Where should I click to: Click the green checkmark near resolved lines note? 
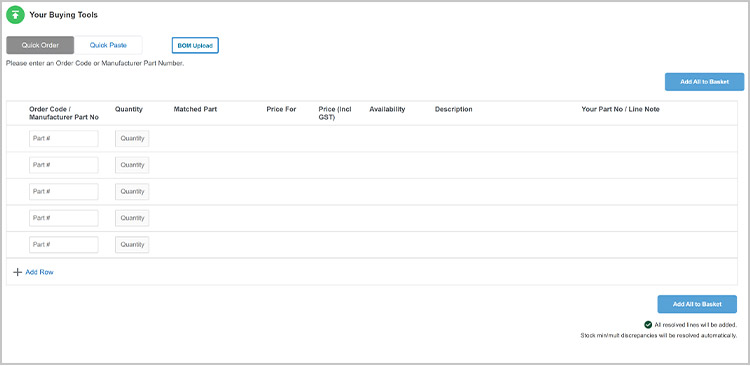coord(648,325)
